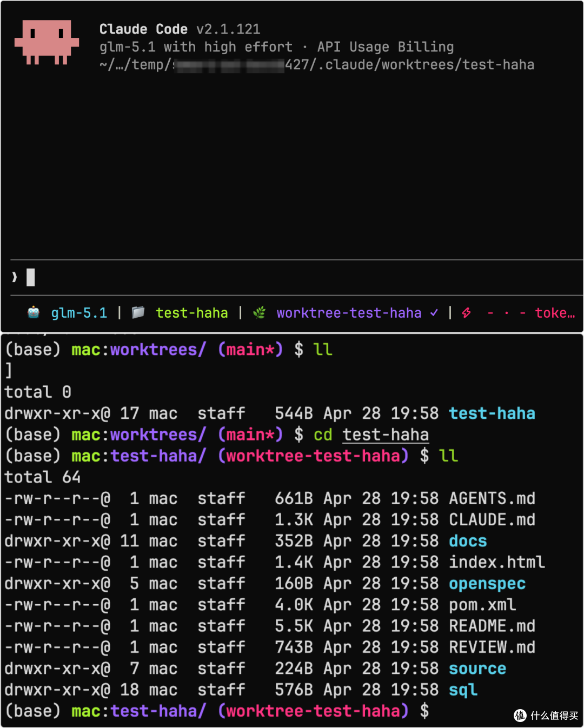Click the folder icon before test-haha status
Viewport: 584px width, 728px height.
tap(138, 312)
